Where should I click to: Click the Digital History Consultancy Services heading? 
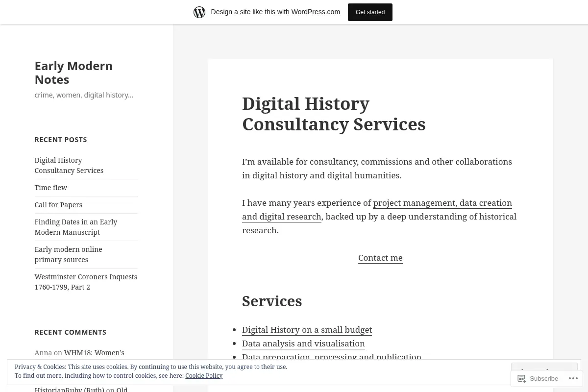click(334, 114)
